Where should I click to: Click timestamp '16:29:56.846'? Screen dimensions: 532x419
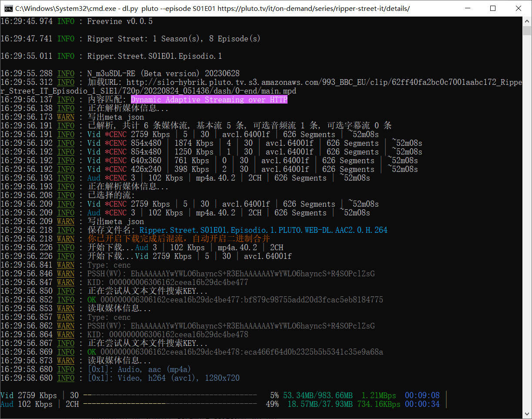(x=27, y=274)
